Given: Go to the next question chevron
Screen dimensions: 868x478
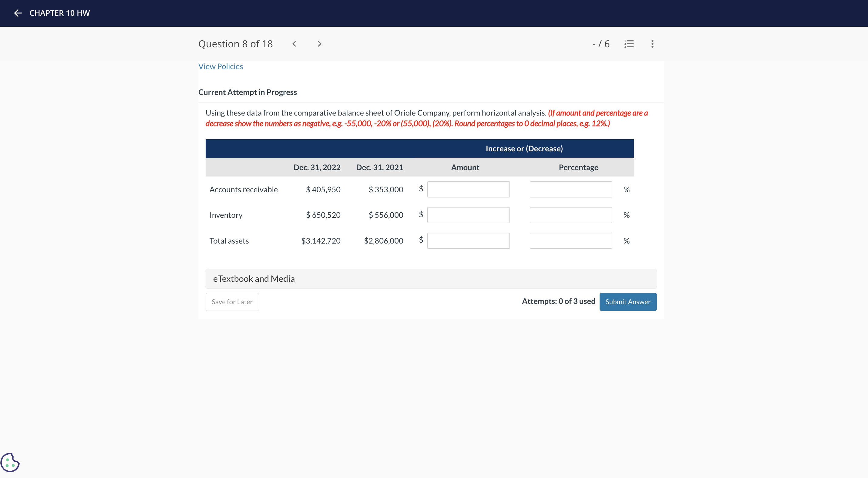Looking at the screenshot, I should tap(319, 44).
